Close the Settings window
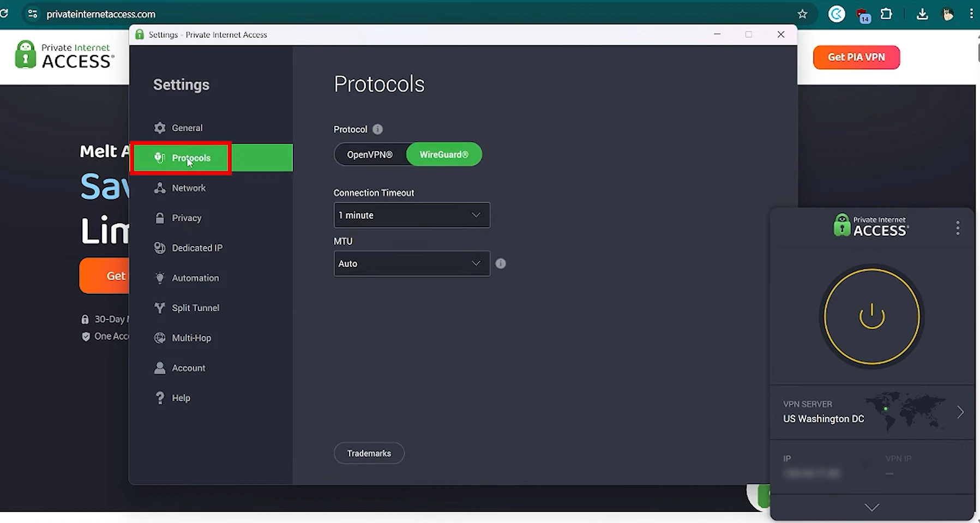 point(781,34)
